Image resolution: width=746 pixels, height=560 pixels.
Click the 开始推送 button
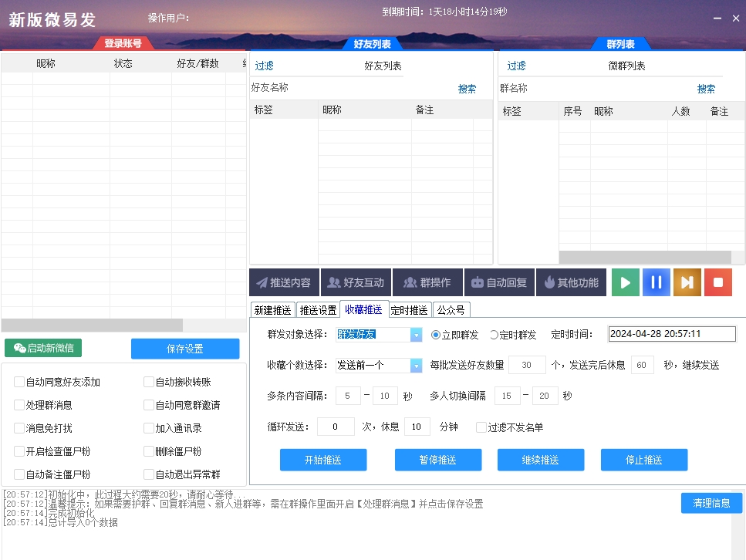click(x=322, y=460)
